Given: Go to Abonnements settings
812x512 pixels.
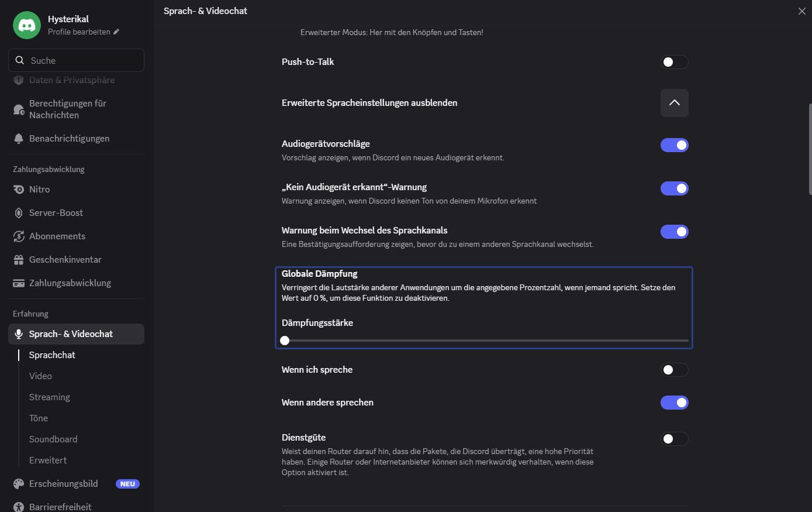Looking at the screenshot, I should point(76,236).
